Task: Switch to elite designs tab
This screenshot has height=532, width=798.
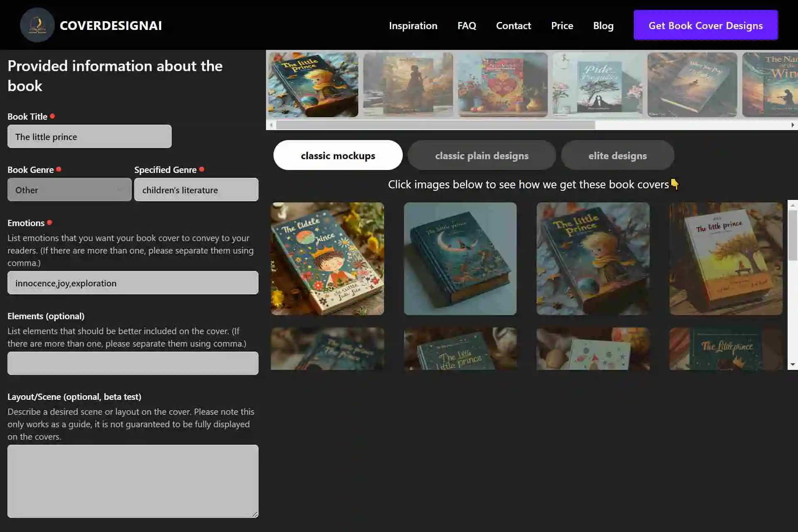Action: coord(618,155)
